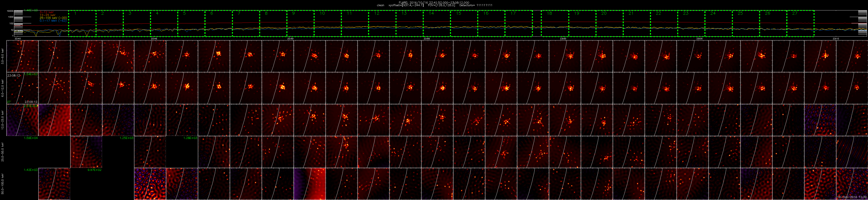Select time interval 13 on the lightcurve
This screenshot has height=200, width=868.
point(410,23)
